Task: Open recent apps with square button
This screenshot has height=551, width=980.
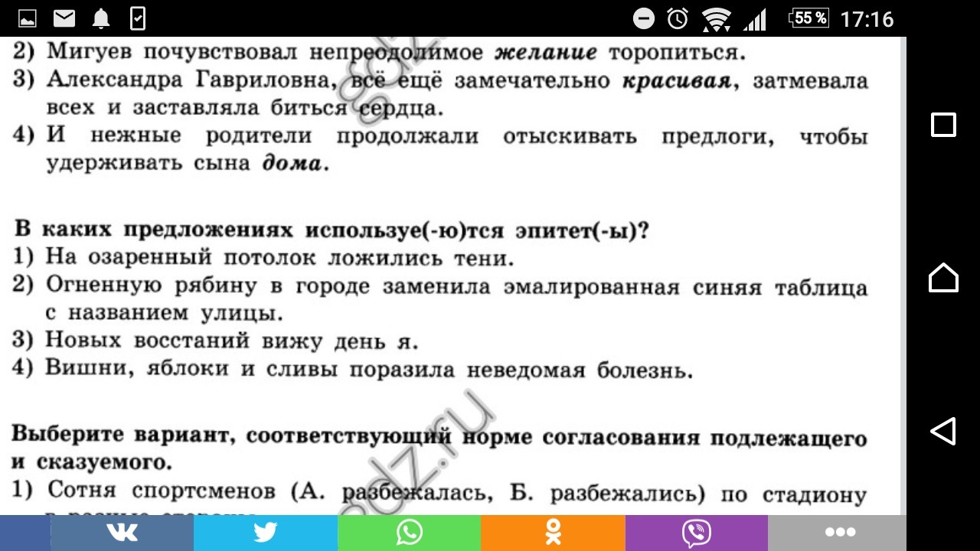Action: [x=943, y=125]
